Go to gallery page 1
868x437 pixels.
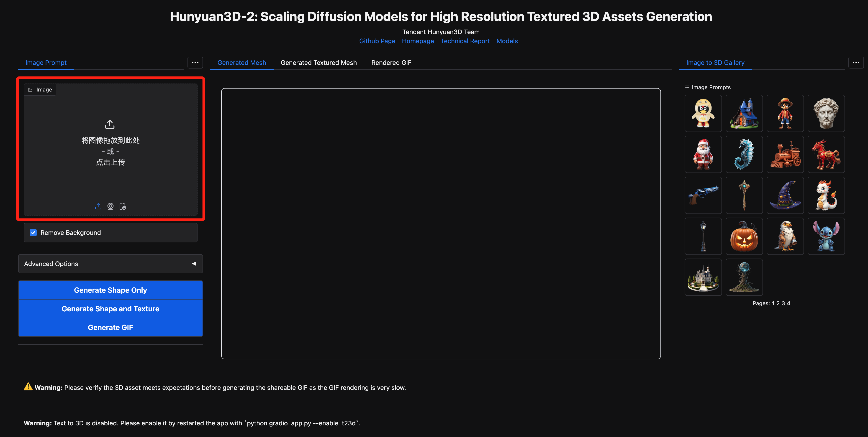(773, 303)
